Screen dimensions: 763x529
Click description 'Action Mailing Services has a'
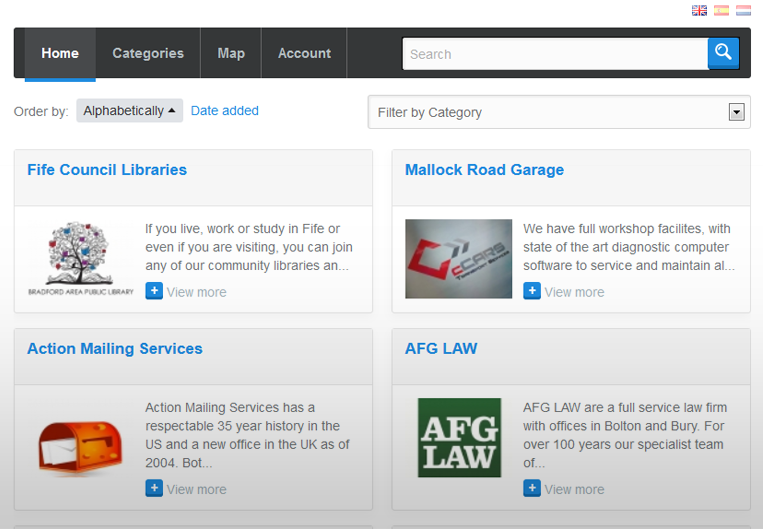pos(230,407)
